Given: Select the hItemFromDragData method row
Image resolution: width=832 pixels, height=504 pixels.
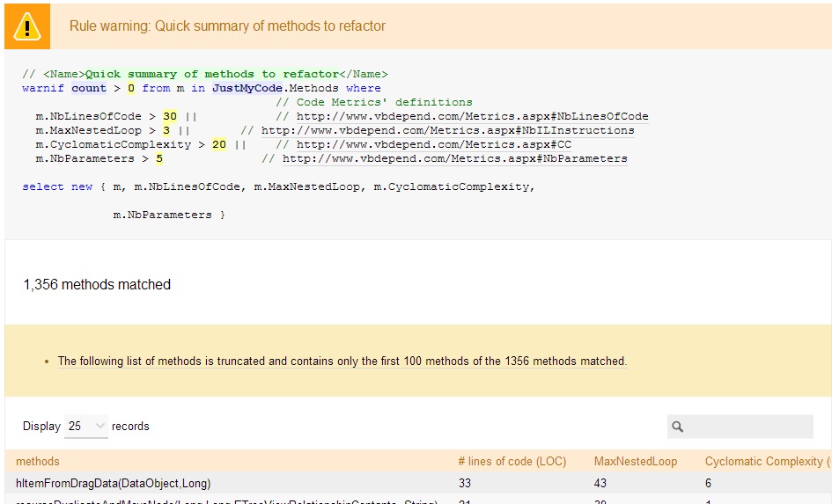Looking at the screenshot, I should point(114,483).
